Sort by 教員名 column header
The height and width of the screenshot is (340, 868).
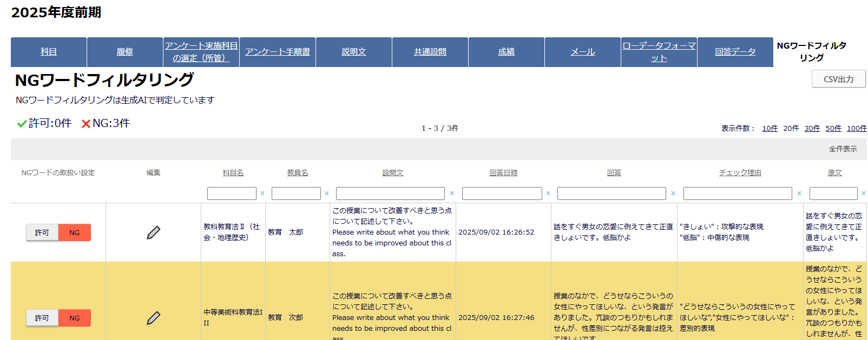298,173
